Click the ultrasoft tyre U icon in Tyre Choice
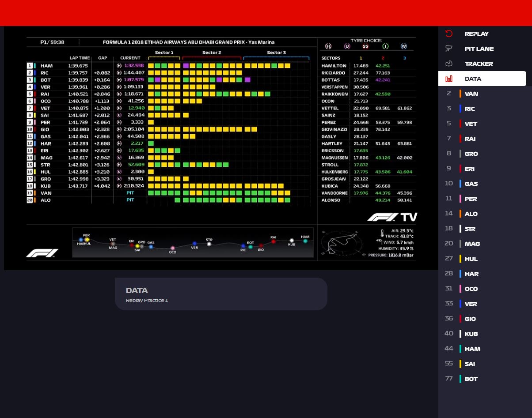The height and width of the screenshot is (418, 532). pos(347,46)
